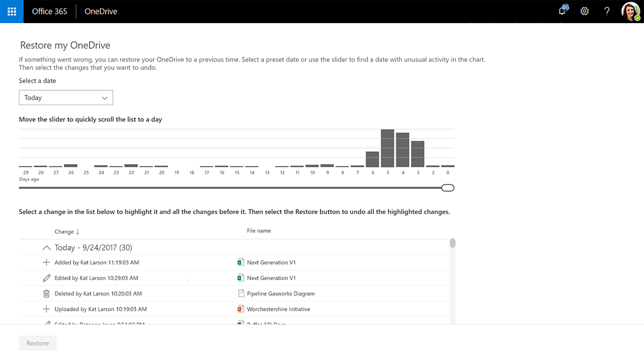Click the help question mark icon

pyautogui.click(x=607, y=11)
